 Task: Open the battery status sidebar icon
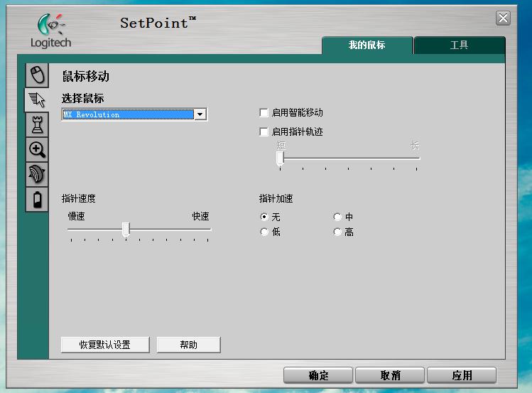point(37,199)
